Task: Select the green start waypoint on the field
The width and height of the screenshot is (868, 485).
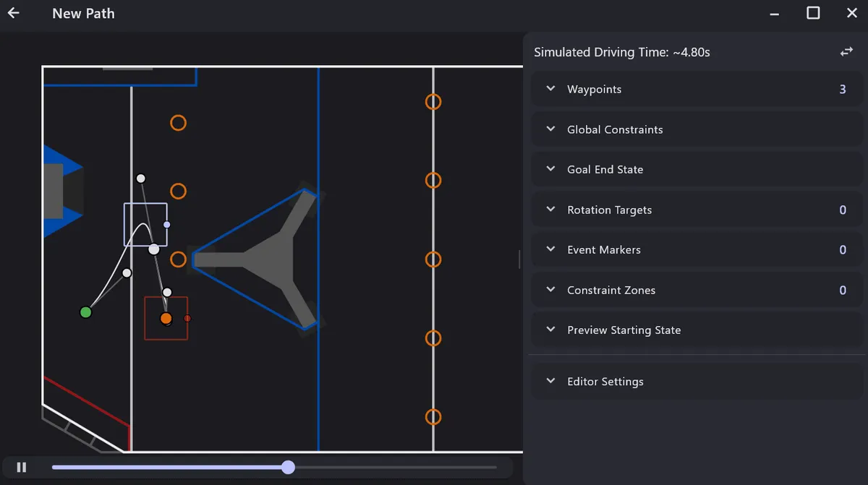Action: point(85,312)
